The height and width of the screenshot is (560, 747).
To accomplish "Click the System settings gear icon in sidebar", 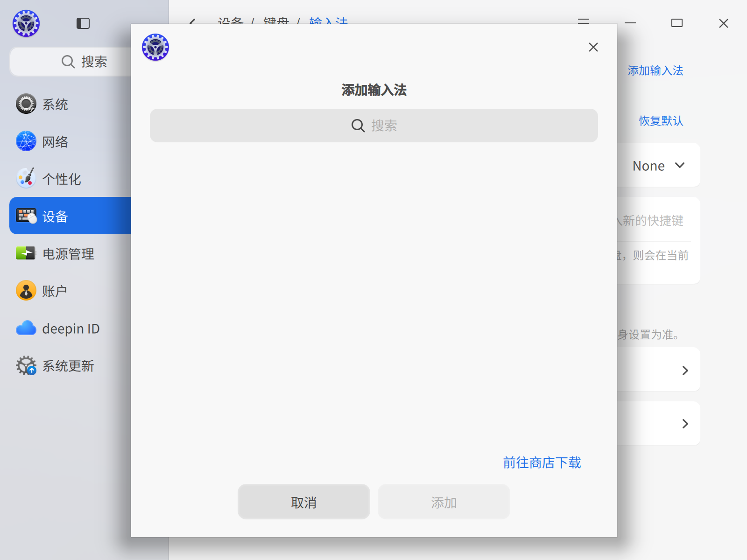I will [26, 104].
